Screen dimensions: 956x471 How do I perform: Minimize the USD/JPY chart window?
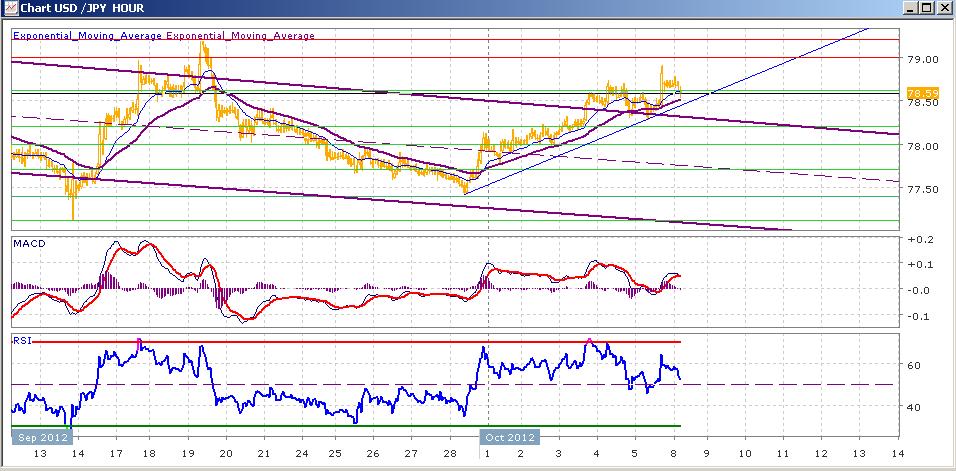click(x=911, y=8)
